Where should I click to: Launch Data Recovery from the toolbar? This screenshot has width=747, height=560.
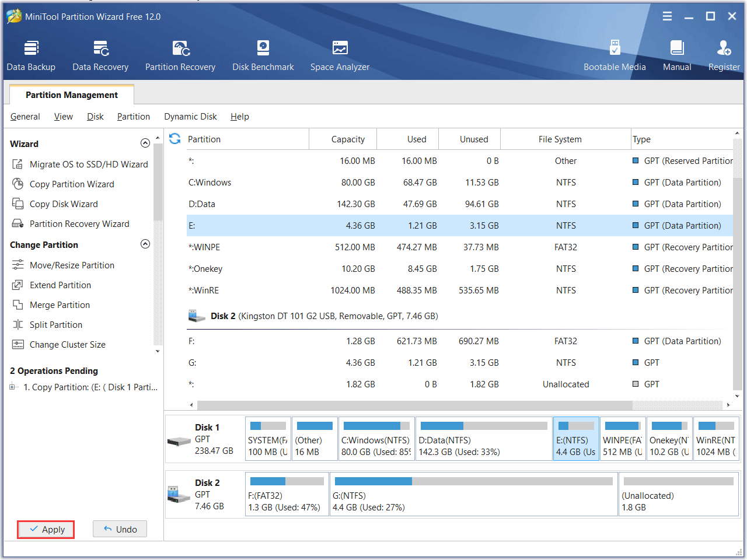point(100,56)
